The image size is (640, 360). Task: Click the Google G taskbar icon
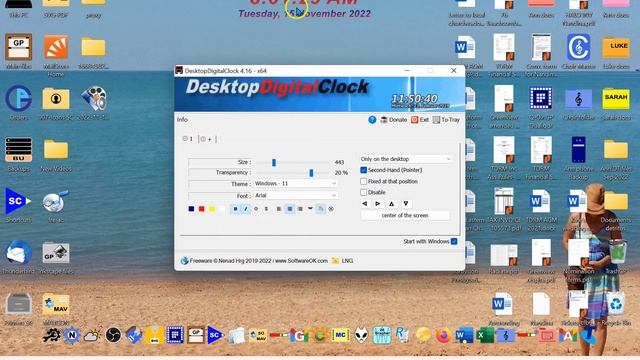click(299, 336)
